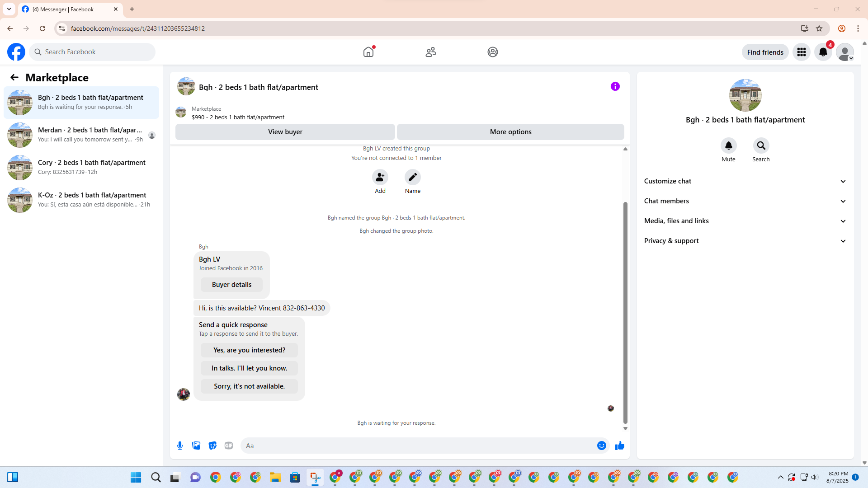Open Facebook home logo
Screen dimensions: 868x488
16,52
